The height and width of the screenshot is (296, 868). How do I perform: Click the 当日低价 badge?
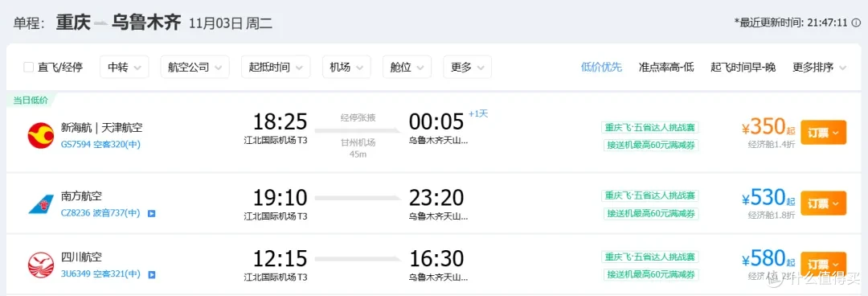click(x=31, y=101)
